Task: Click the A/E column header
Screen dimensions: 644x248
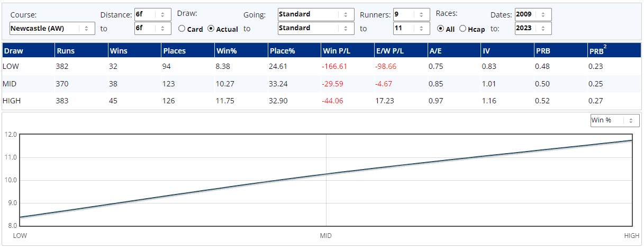Action: [x=435, y=51]
